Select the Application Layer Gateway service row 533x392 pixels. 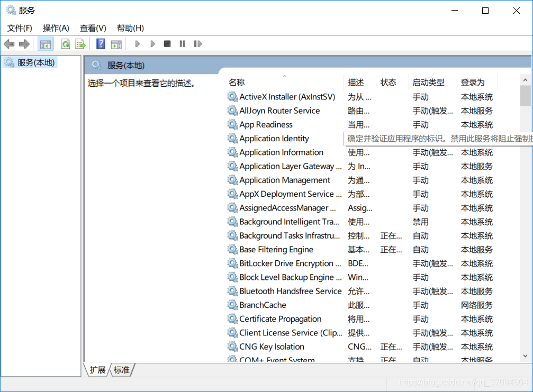(x=361, y=167)
